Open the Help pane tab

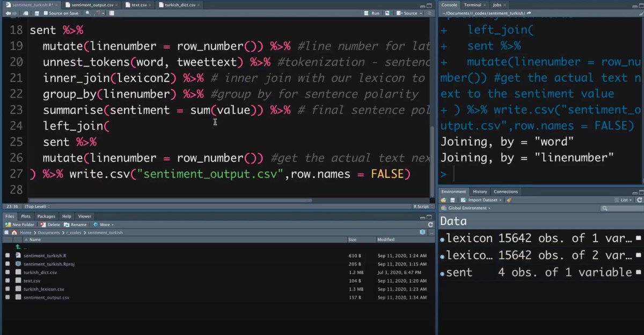click(x=67, y=216)
